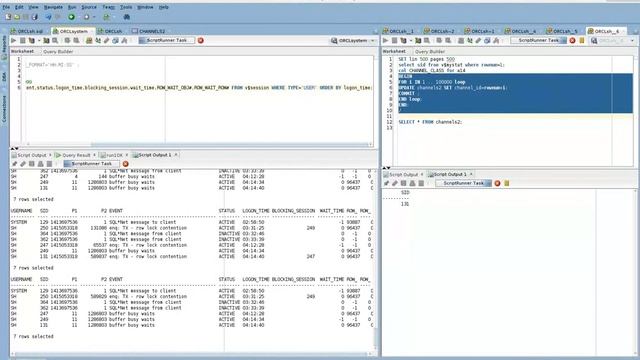Cancel ScriptRunner Task in left output panel
This screenshot has width=640, height=360.
click(x=125, y=164)
